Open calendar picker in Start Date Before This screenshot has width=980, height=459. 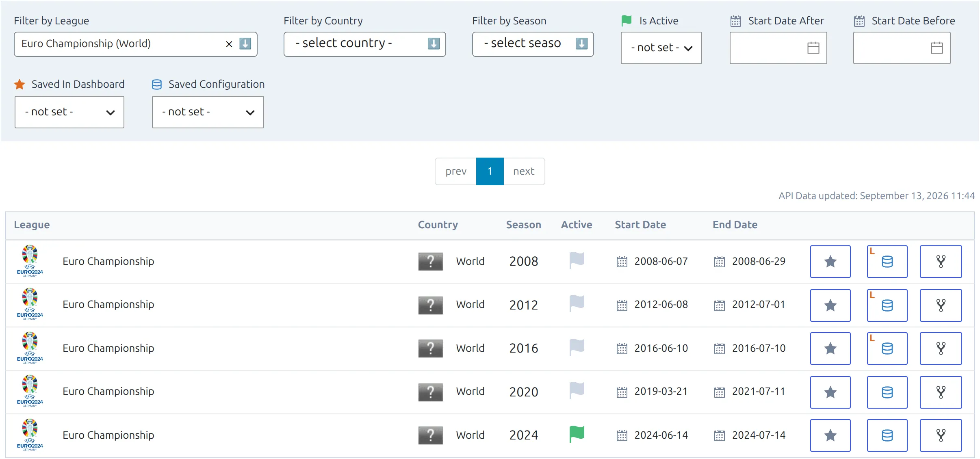coord(937,48)
